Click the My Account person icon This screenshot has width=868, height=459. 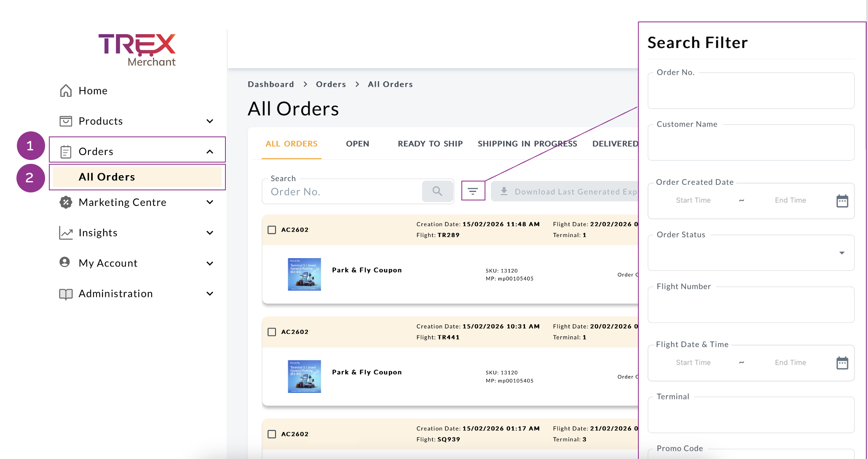tap(65, 262)
